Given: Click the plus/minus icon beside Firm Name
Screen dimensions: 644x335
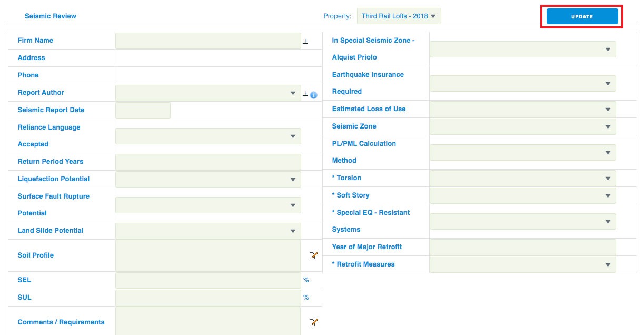Looking at the screenshot, I should [x=305, y=41].
